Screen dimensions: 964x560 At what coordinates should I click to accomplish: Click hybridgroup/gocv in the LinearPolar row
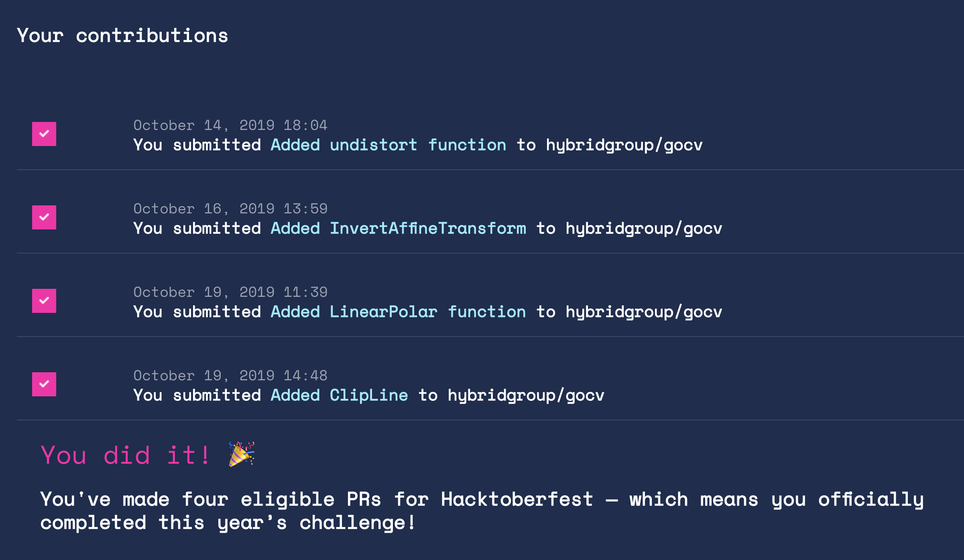click(644, 312)
